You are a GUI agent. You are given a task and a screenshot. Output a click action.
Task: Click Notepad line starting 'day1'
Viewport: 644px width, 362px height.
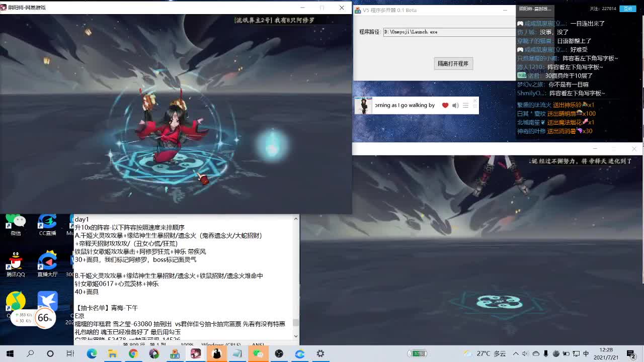[x=82, y=219]
